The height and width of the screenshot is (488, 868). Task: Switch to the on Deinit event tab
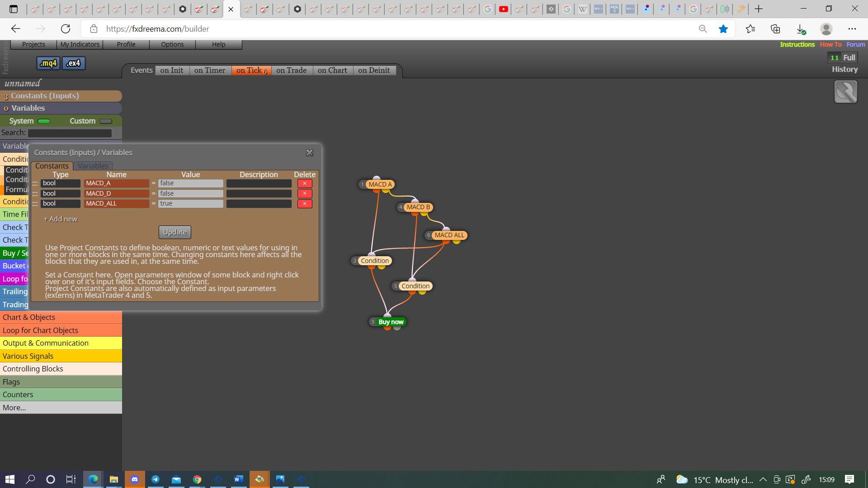(374, 70)
